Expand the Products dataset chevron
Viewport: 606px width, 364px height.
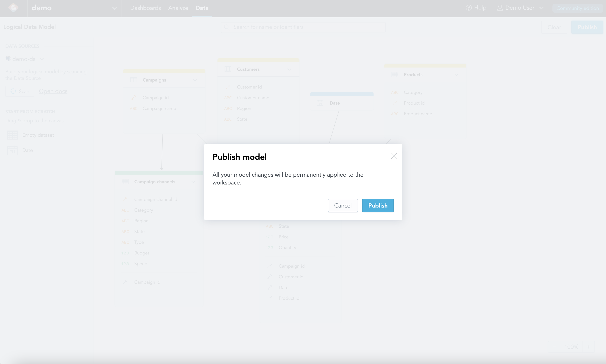(456, 75)
